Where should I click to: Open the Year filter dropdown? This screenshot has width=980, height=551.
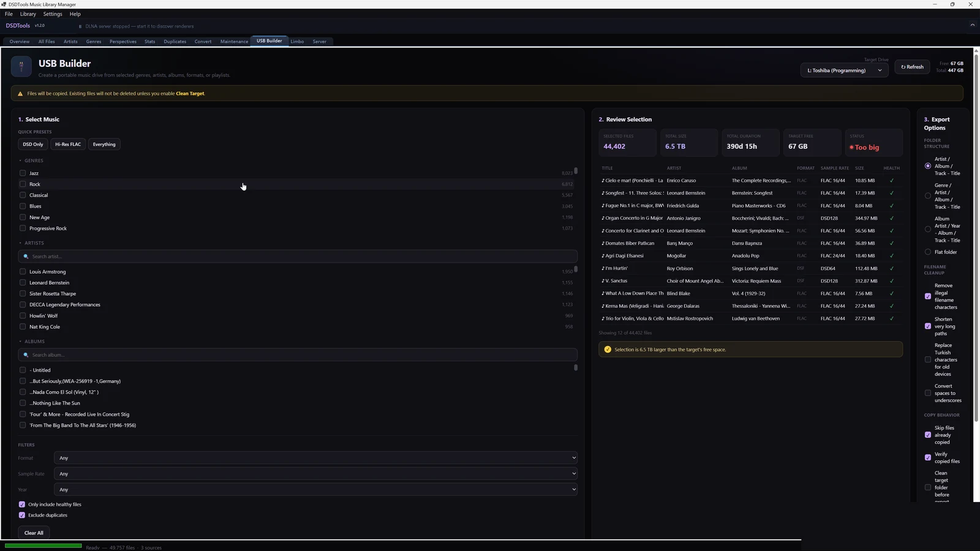point(315,490)
